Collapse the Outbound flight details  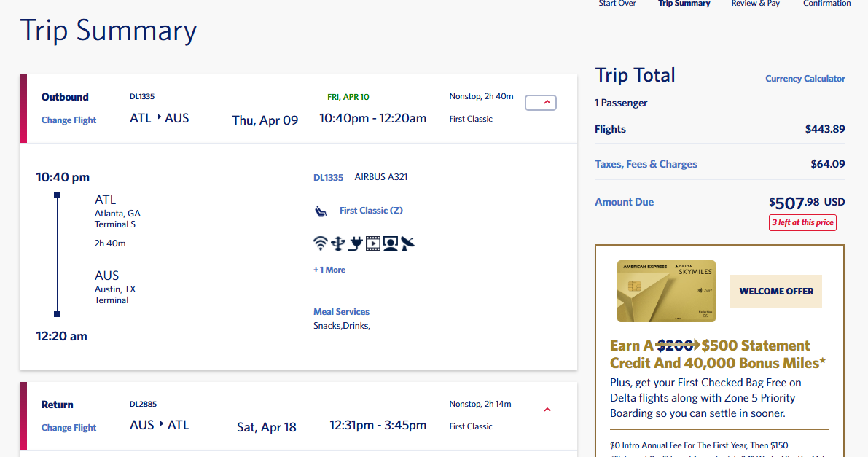click(x=541, y=103)
